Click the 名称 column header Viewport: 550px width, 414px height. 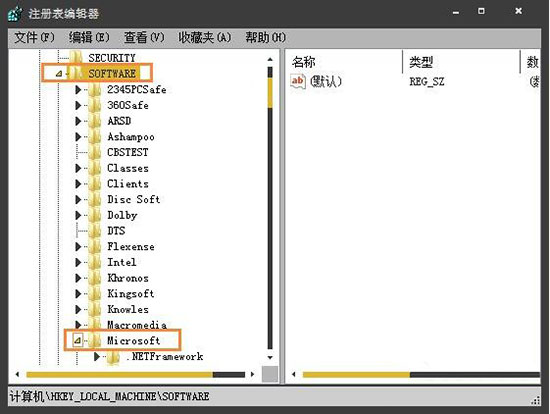coord(304,62)
